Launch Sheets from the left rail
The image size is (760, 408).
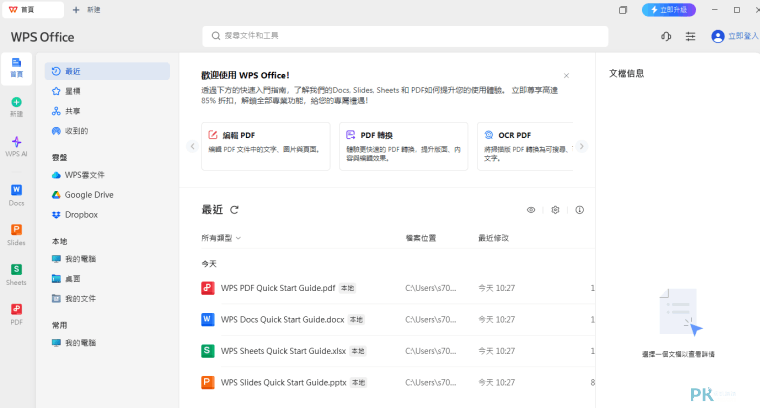pos(16,274)
